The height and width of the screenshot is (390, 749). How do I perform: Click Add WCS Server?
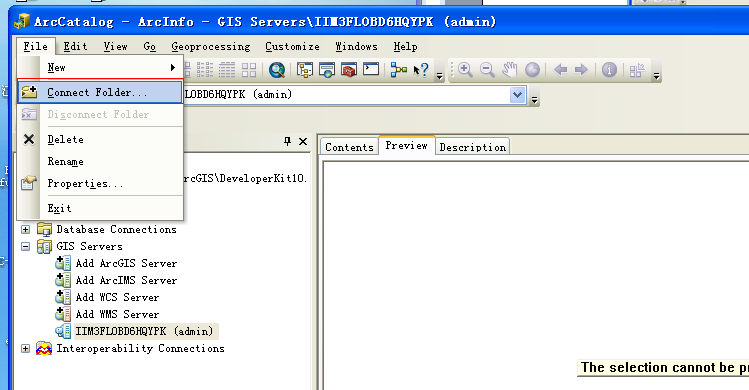click(117, 297)
